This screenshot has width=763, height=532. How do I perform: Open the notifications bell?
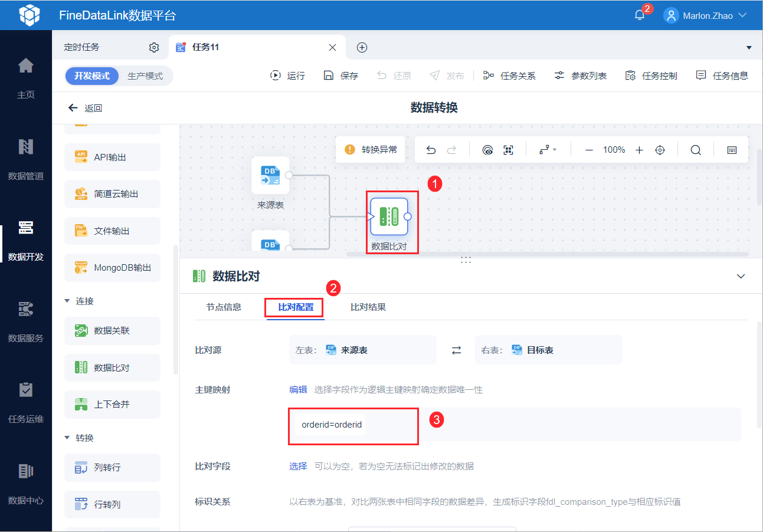640,15
